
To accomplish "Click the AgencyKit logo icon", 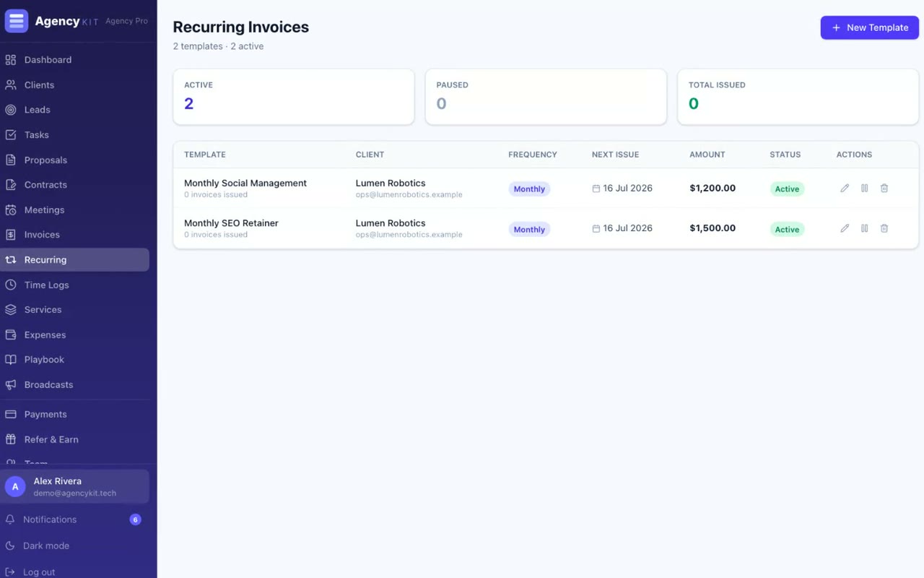I will click(17, 21).
